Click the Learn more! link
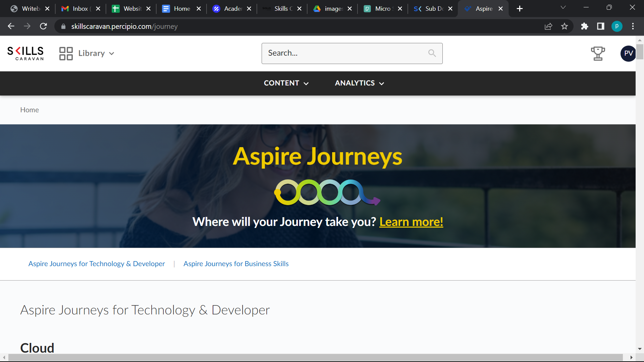This screenshot has width=644, height=362. pos(411,222)
